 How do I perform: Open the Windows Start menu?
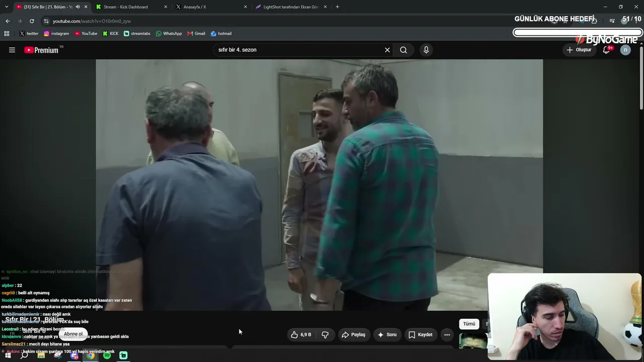tap(8, 355)
